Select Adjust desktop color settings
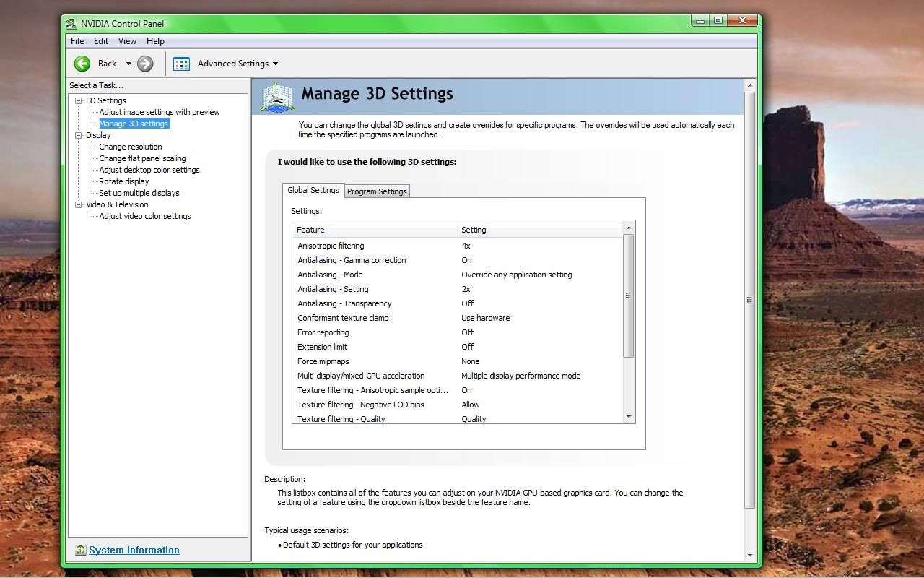 point(149,170)
